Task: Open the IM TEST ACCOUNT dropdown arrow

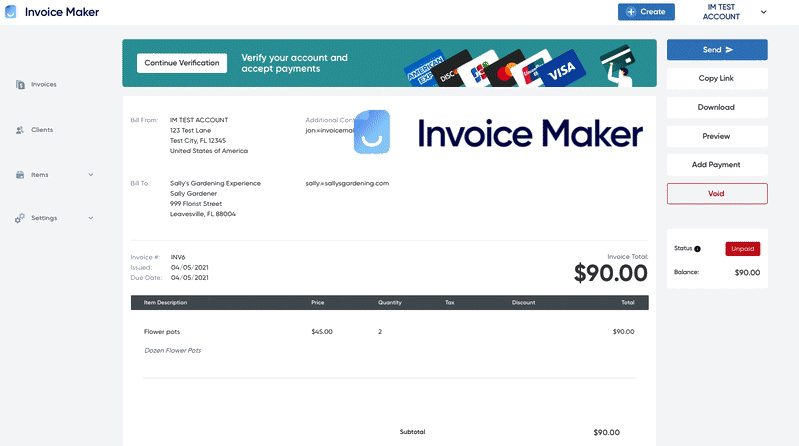Action: [x=763, y=12]
